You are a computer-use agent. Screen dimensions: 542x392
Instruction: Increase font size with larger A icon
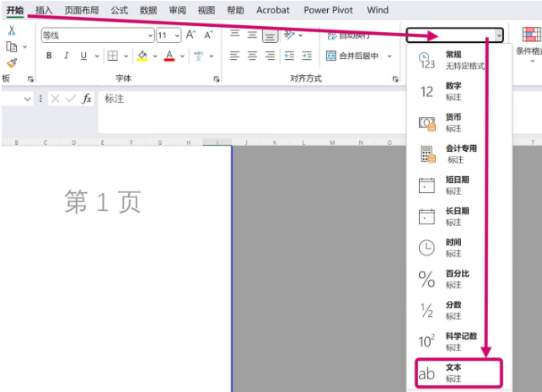pos(191,35)
